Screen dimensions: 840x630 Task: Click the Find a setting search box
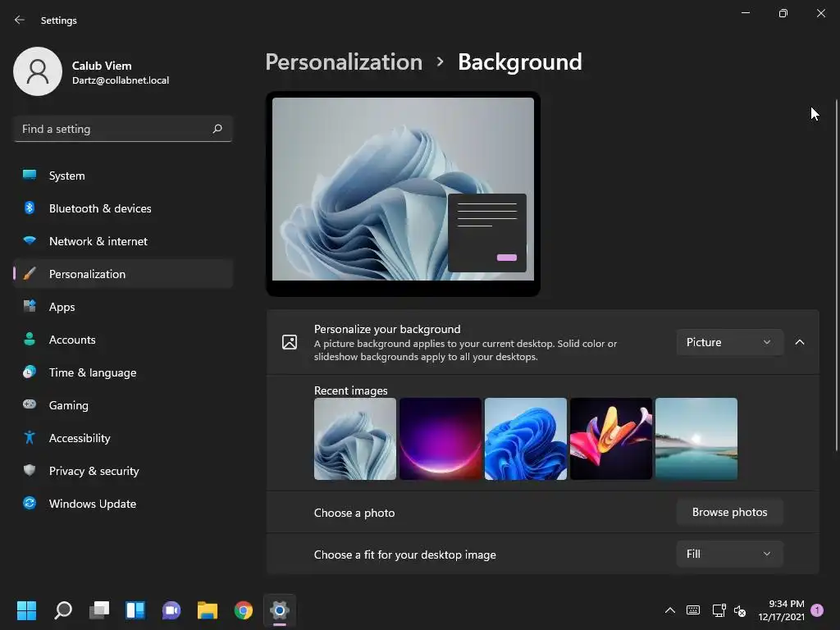123,129
